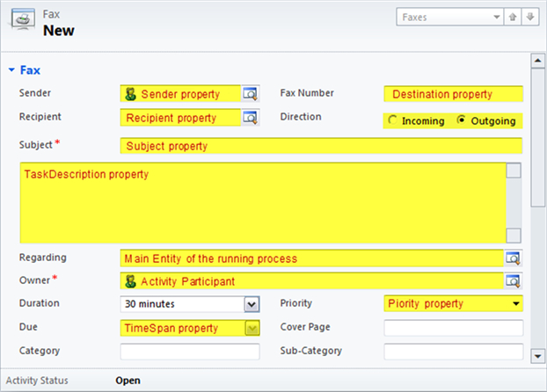Collapse the Fax section
This screenshot has width=547, height=392.
(x=11, y=69)
